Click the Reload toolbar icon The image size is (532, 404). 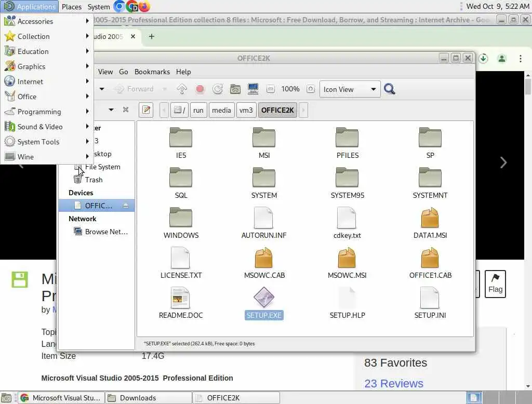218,89
